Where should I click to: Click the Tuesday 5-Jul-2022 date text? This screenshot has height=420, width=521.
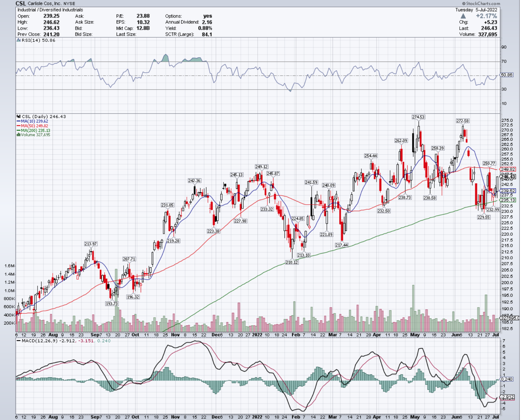point(476,10)
